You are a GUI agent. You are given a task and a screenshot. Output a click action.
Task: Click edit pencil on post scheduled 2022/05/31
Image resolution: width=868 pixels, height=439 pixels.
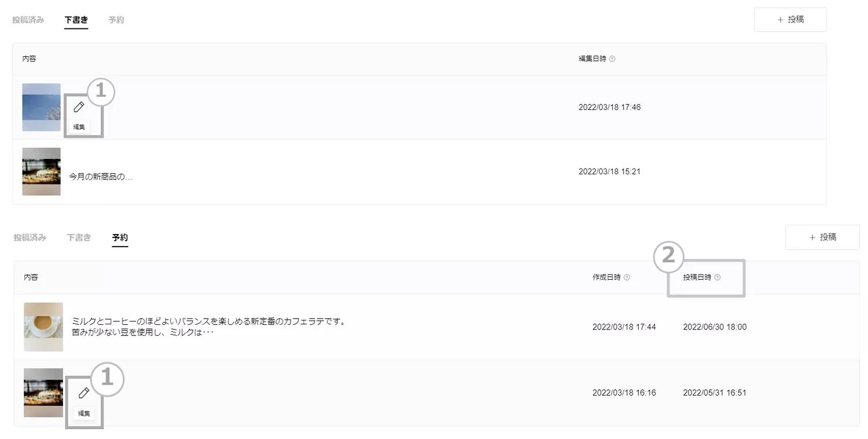tap(84, 393)
